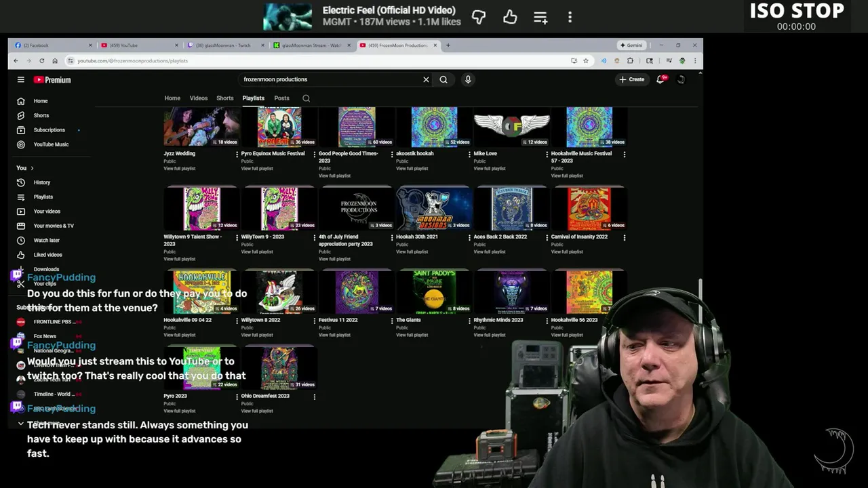Open a new browser tab
Viewport: 868px width, 488px height.
[448, 45]
